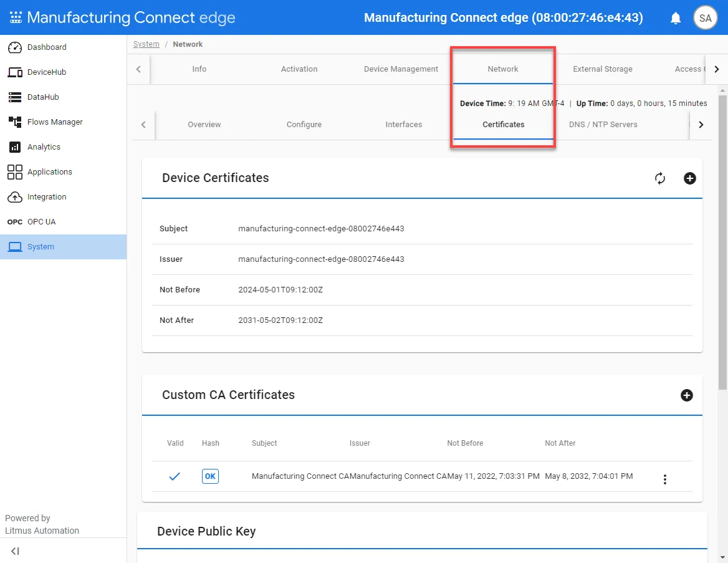Open the SA user avatar menu
The height and width of the screenshot is (563, 728).
(705, 18)
